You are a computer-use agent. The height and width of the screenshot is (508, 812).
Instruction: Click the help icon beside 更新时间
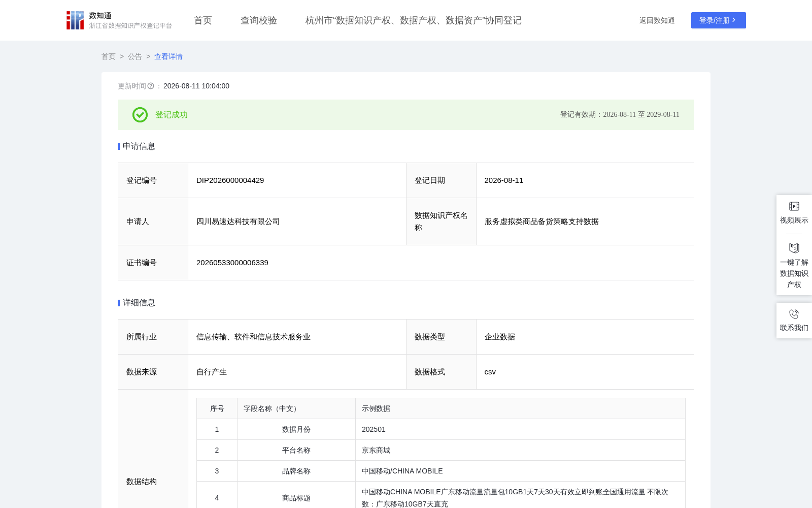click(x=151, y=86)
